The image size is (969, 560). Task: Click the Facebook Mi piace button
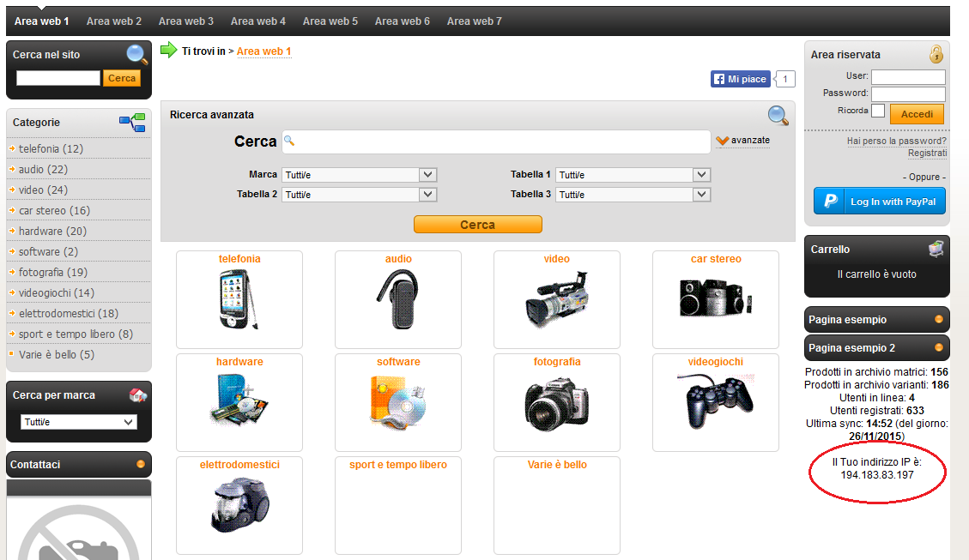[741, 79]
